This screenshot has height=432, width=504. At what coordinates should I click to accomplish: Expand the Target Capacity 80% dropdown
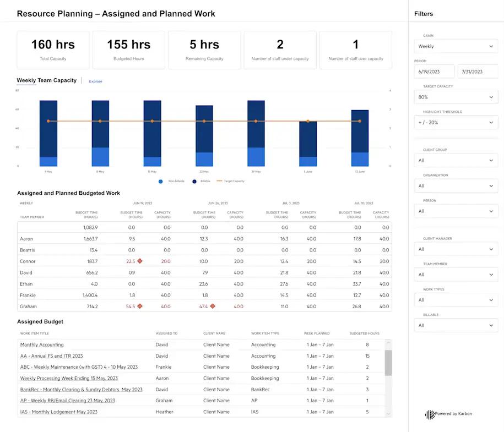456,97
